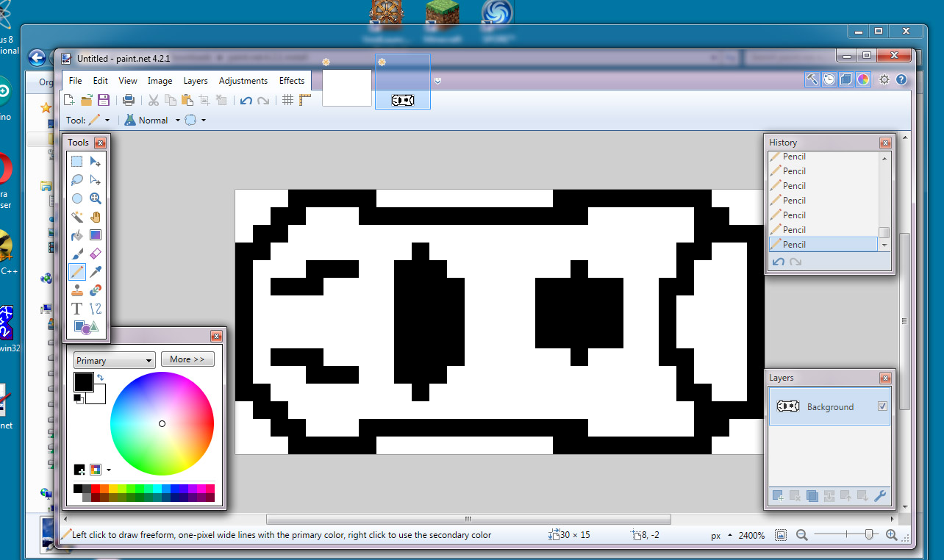Pick a color with the Color Picker tool
Image resolution: width=944 pixels, height=560 pixels.
pos(95,271)
